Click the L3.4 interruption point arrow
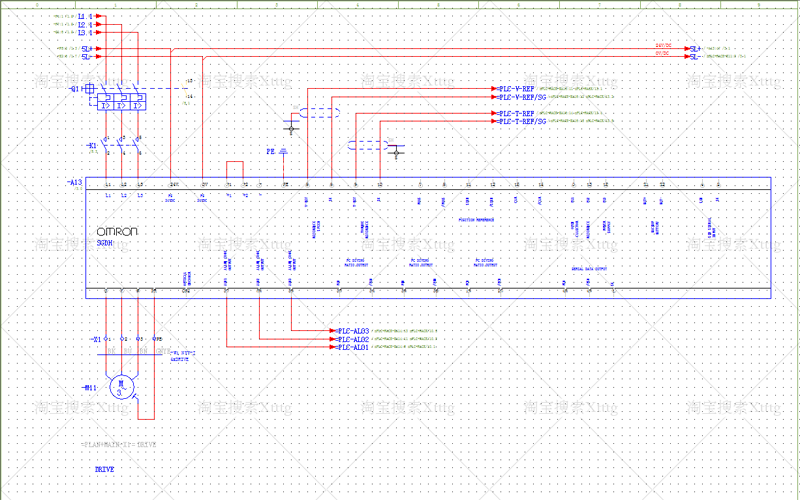 click(x=100, y=33)
